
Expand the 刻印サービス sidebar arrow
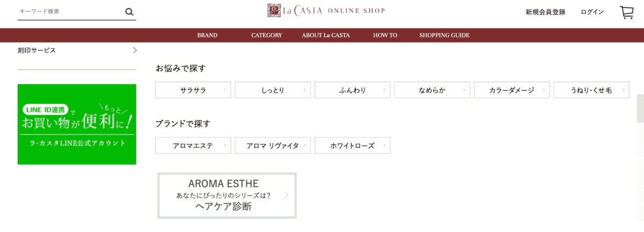pyautogui.click(x=135, y=50)
